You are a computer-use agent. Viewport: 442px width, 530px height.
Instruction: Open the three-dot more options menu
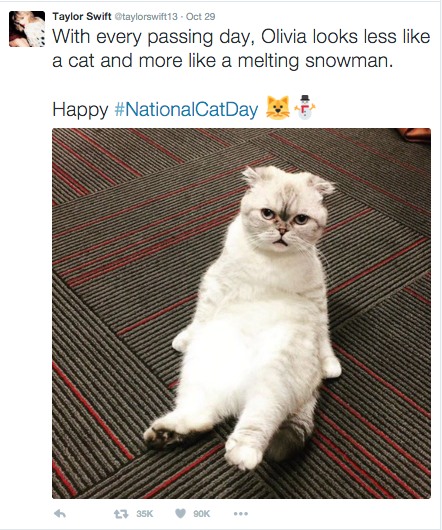coord(241,514)
